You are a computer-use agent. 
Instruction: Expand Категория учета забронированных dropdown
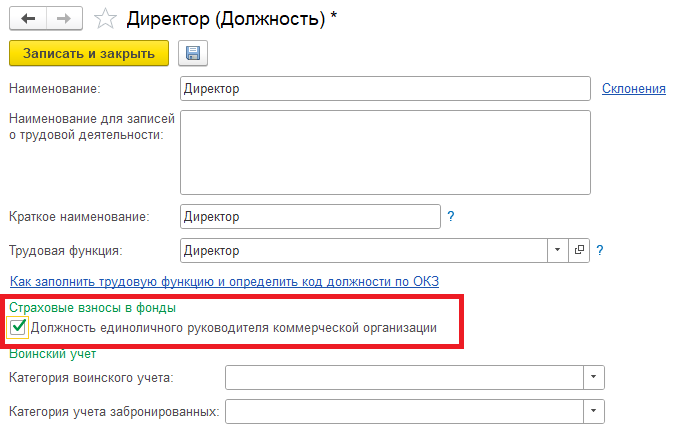(594, 411)
